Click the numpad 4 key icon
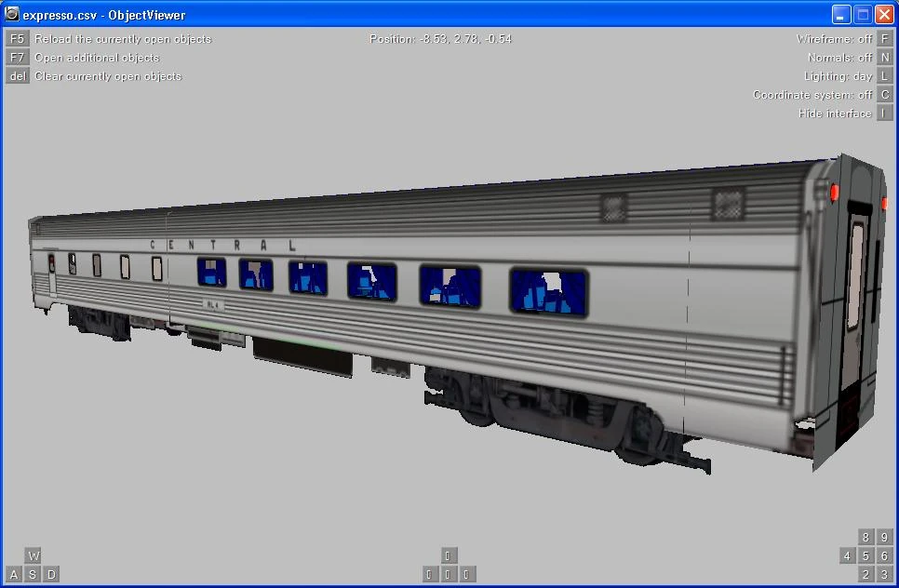 848,555
